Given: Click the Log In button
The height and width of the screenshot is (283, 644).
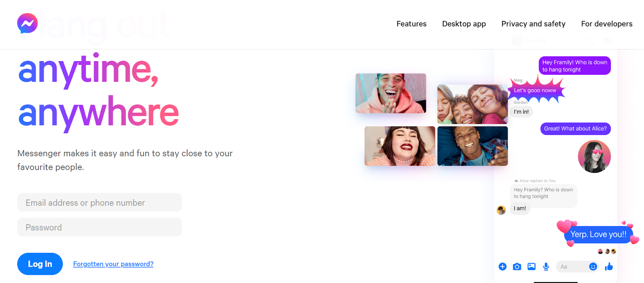Looking at the screenshot, I should point(40,264).
